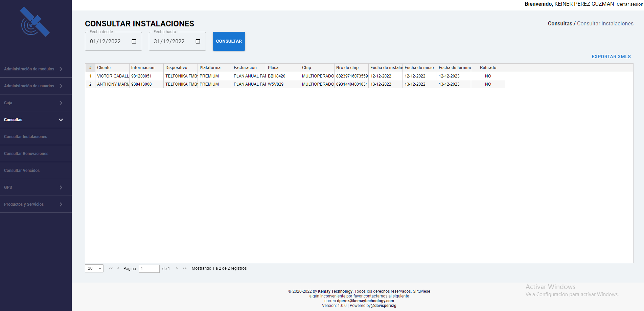The width and height of the screenshot is (644, 311).
Task: Go to previous page of results
Action: [x=118, y=268]
